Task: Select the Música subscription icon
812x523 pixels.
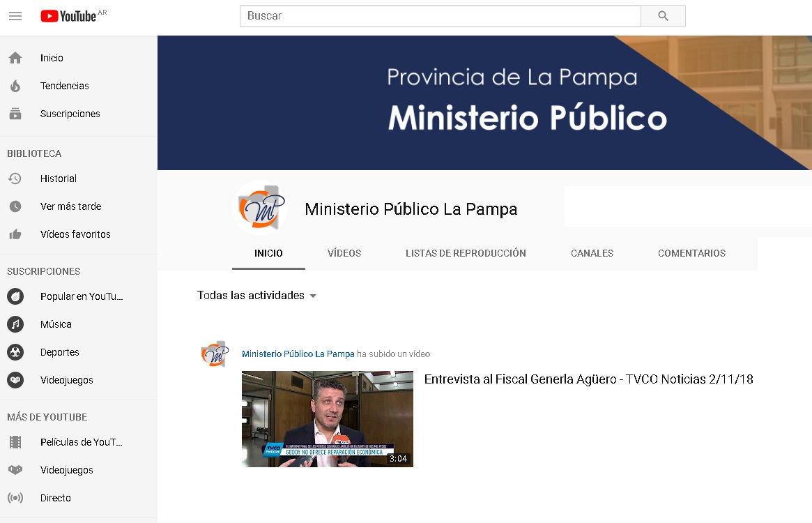Action: (x=15, y=324)
